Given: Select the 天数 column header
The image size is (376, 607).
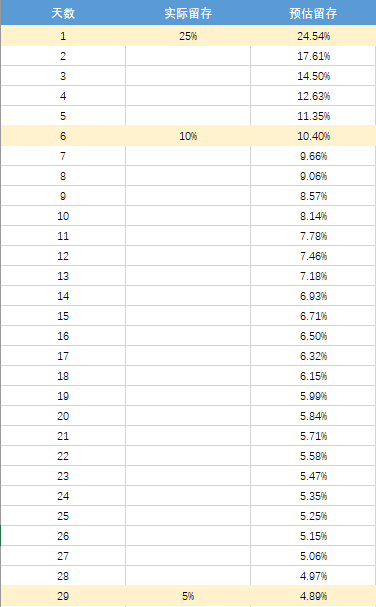Looking at the screenshot, I should tap(63, 13).
